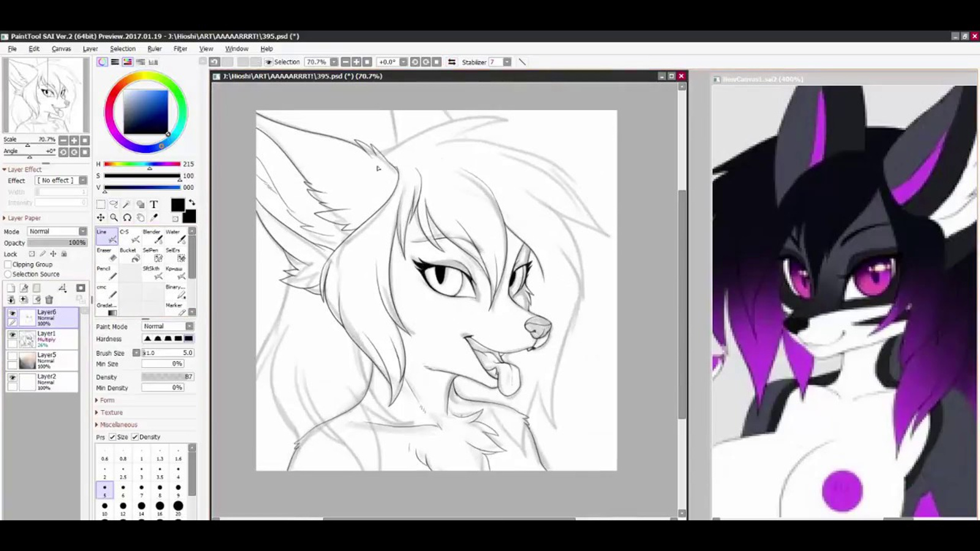Select the SelPen selection pen
The image size is (980, 551).
coord(153,255)
